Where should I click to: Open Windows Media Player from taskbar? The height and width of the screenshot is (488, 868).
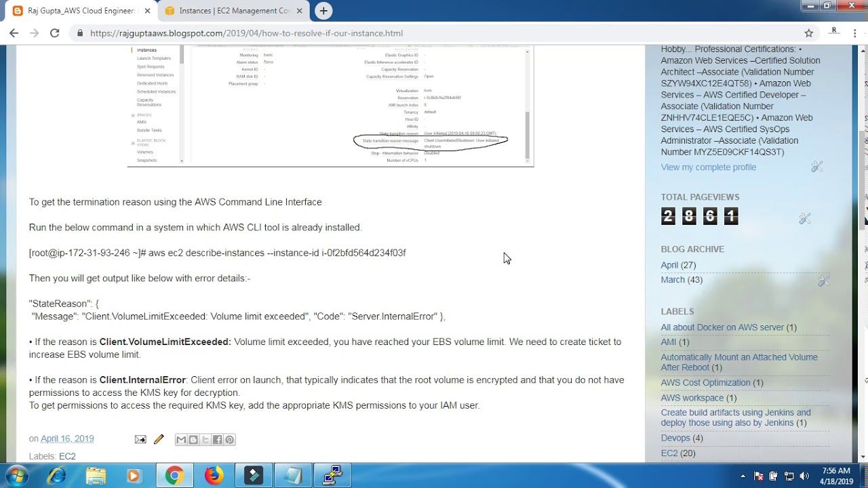pos(134,476)
